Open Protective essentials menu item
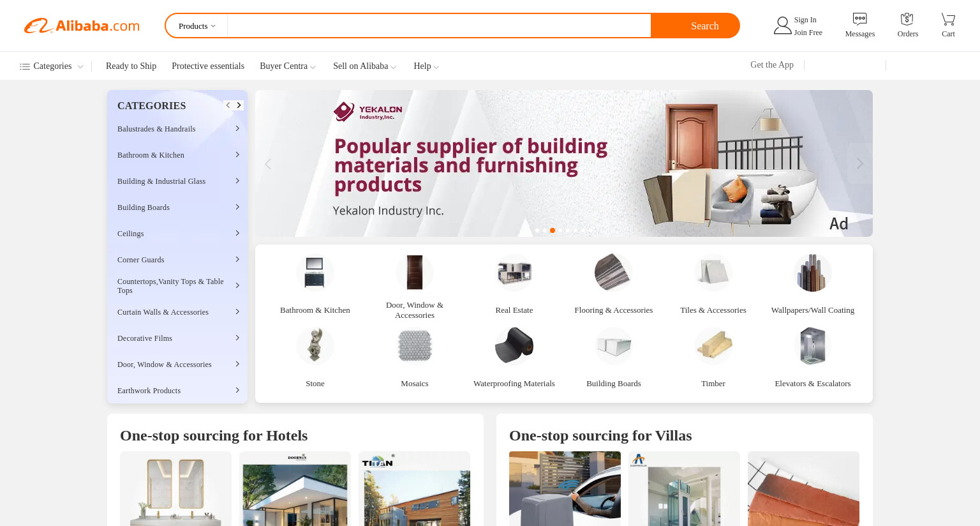 [208, 66]
